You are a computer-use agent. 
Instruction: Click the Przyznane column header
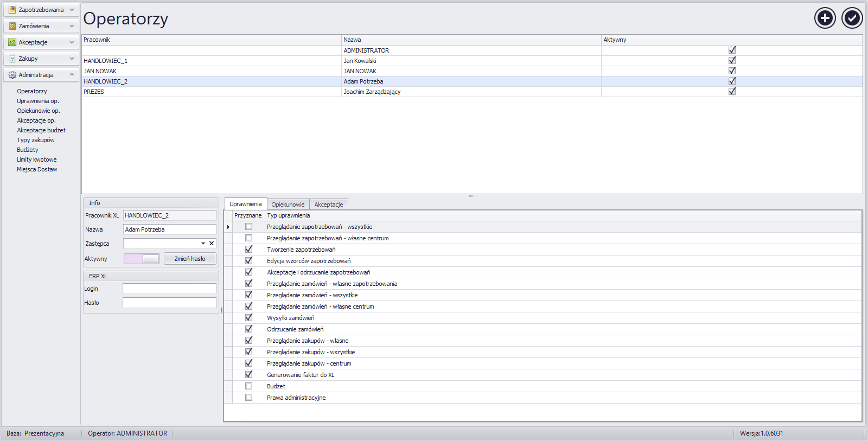tap(248, 215)
